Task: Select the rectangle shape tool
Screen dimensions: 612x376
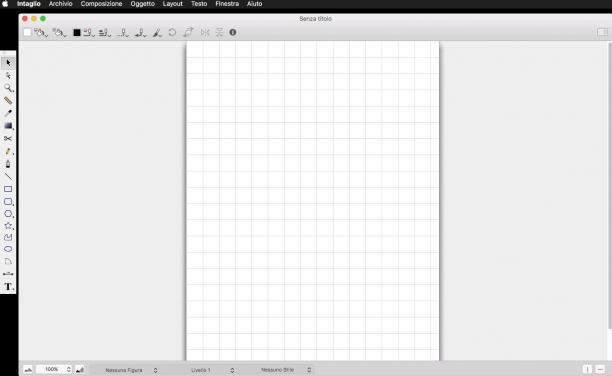Action: click(8, 189)
